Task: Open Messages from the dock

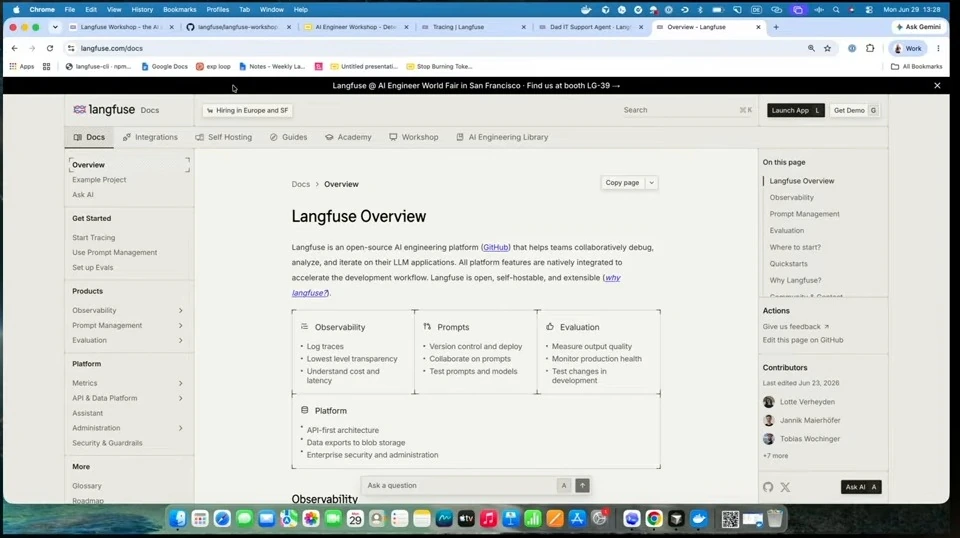Action: 244,519
